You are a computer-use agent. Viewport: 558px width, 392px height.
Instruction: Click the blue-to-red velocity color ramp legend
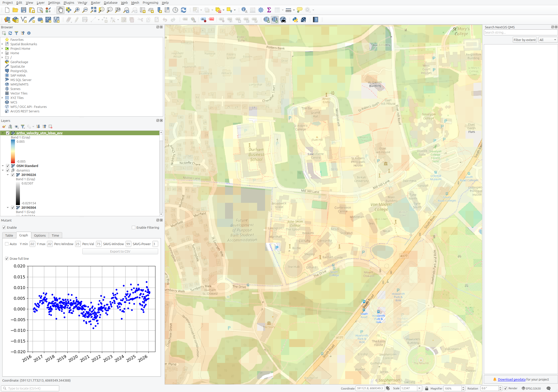(13, 151)
